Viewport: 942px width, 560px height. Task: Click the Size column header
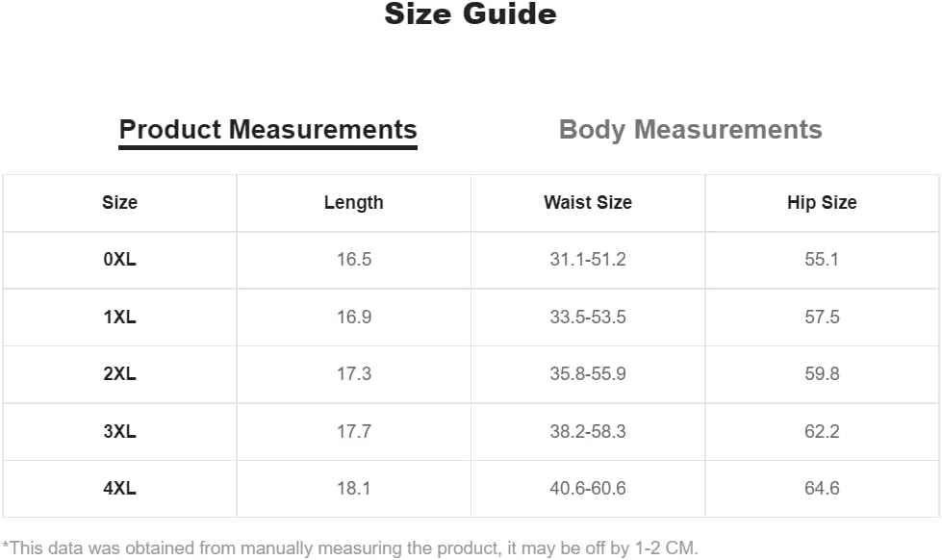point(119,202)
